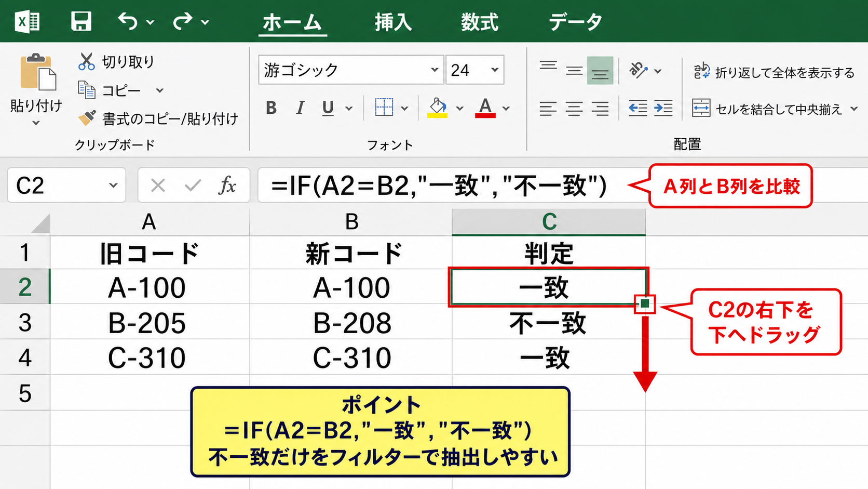Screen dimensions: 868x489
Task: Select all cells via corner triangle
Action: (x=41, y=223)
